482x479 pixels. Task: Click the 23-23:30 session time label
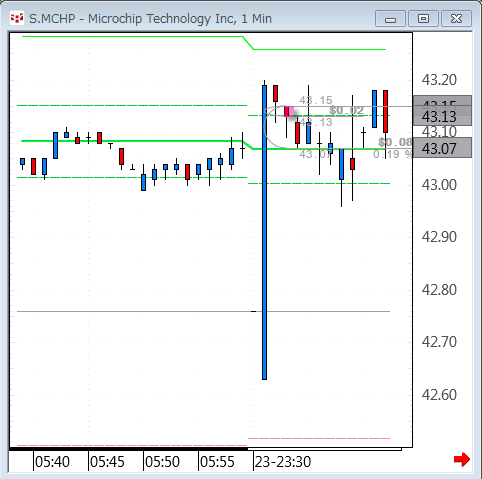coord(283,462)
